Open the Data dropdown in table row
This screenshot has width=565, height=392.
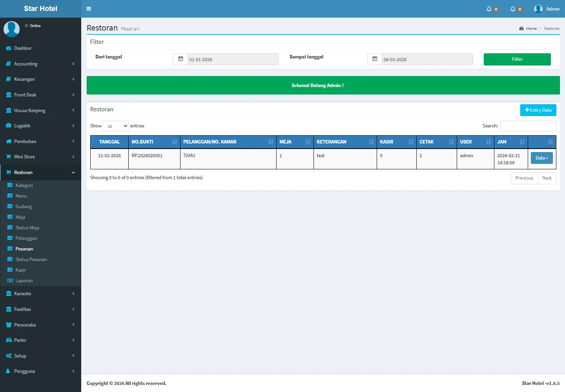tap(541, 158)
